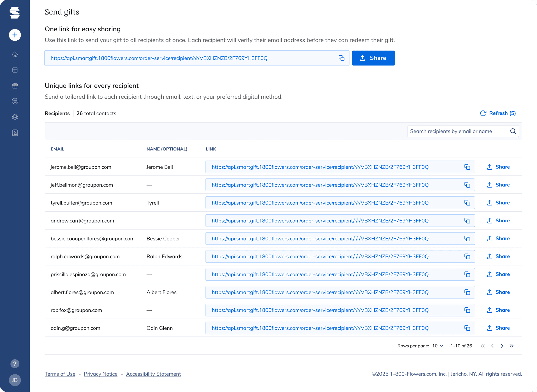Open the Home icon in sidebar

tap(15, 54)
